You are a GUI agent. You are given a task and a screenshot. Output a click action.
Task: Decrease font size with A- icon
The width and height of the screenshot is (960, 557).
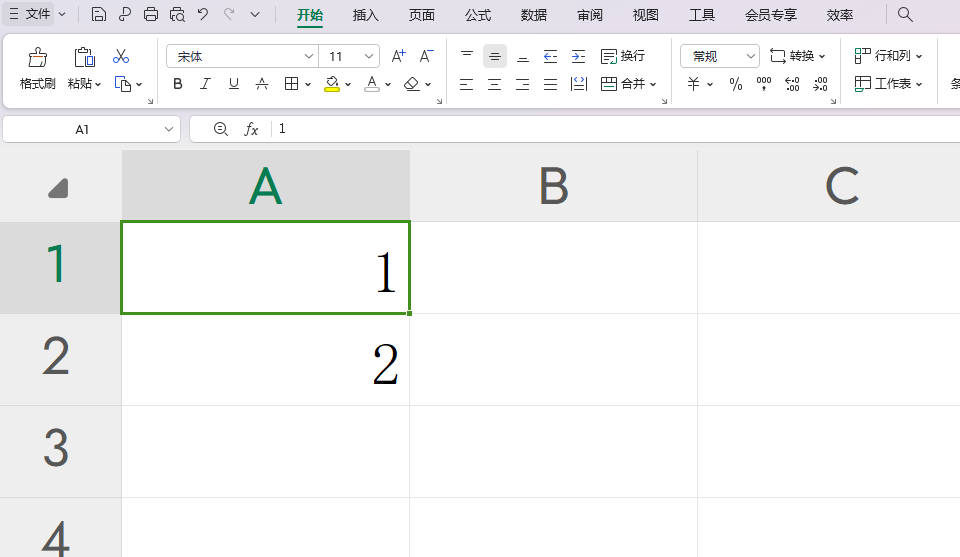tap(427, 56)
